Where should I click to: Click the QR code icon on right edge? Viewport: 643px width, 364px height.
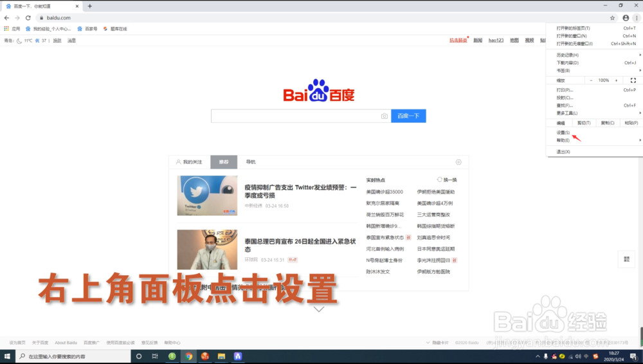626,259
